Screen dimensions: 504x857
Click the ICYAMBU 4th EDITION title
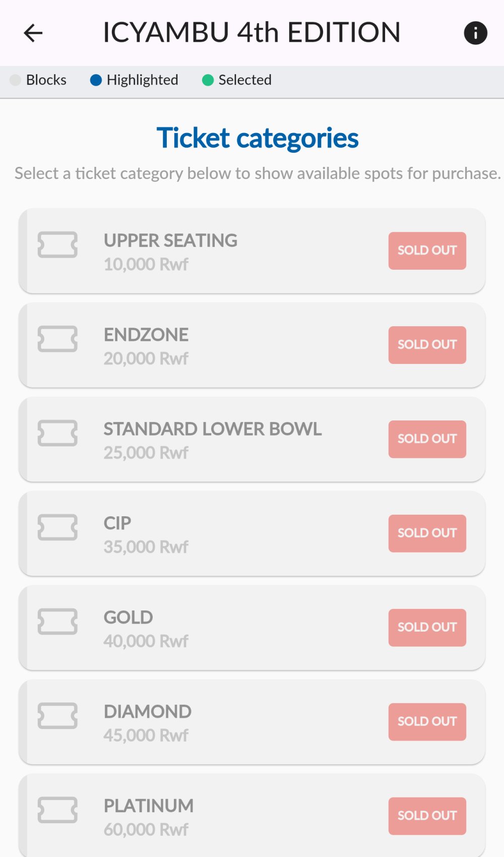[x=252, y=33]
